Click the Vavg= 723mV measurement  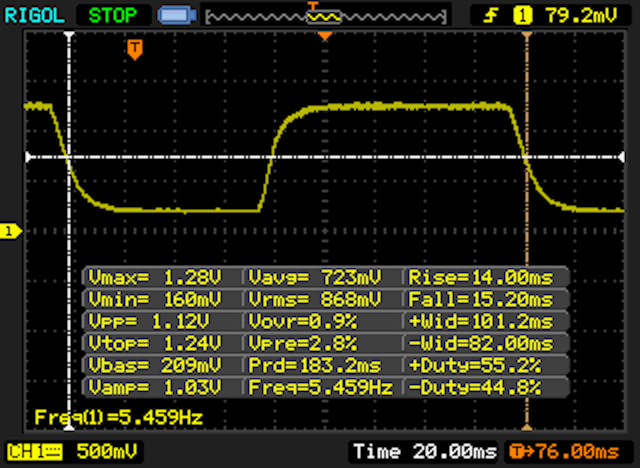[315, 278]
